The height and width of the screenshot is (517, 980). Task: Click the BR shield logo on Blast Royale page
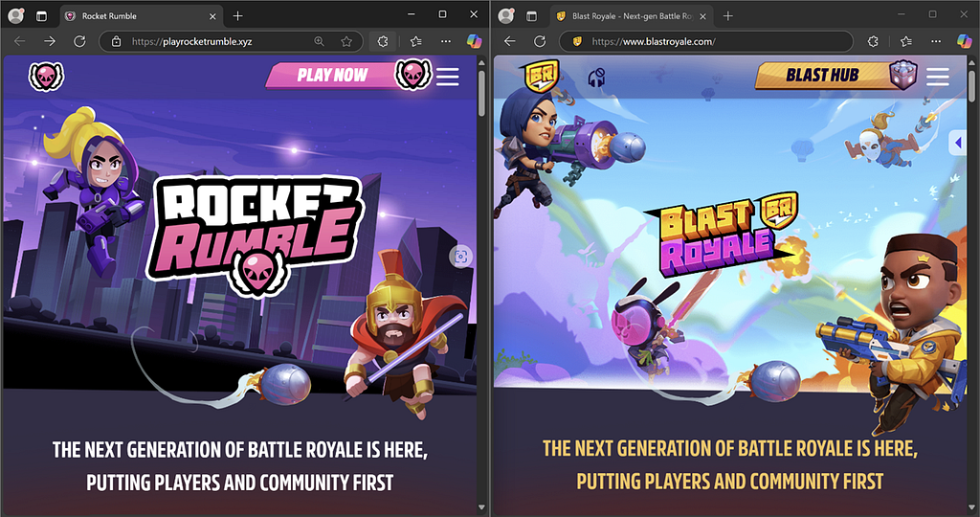point(542,77)
